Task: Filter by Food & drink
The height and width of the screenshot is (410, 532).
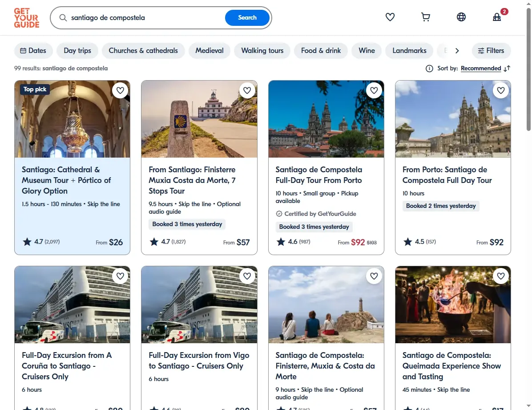Action: [321, 51]
